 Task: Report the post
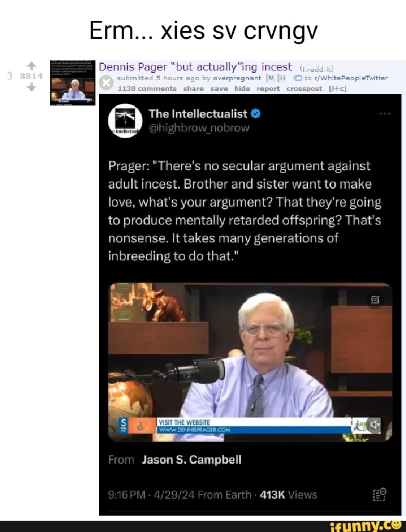pyautogui.click(x=268, y=89)
